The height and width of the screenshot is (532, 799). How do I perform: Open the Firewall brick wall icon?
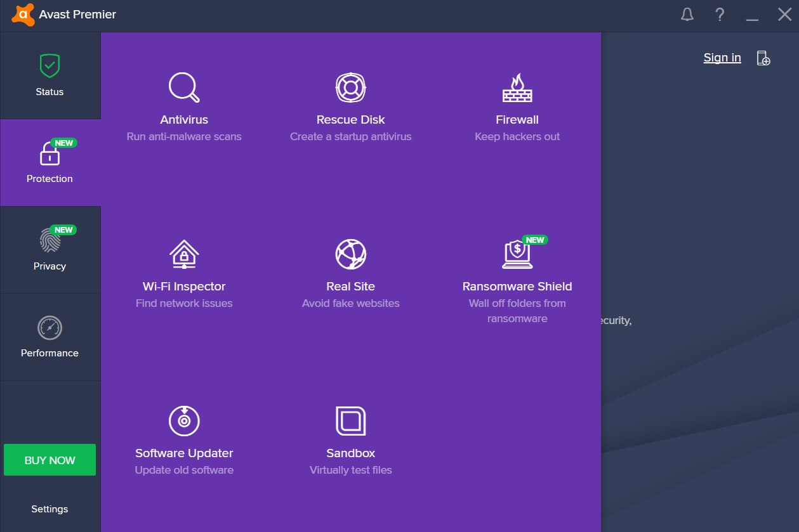coord(517,88)
